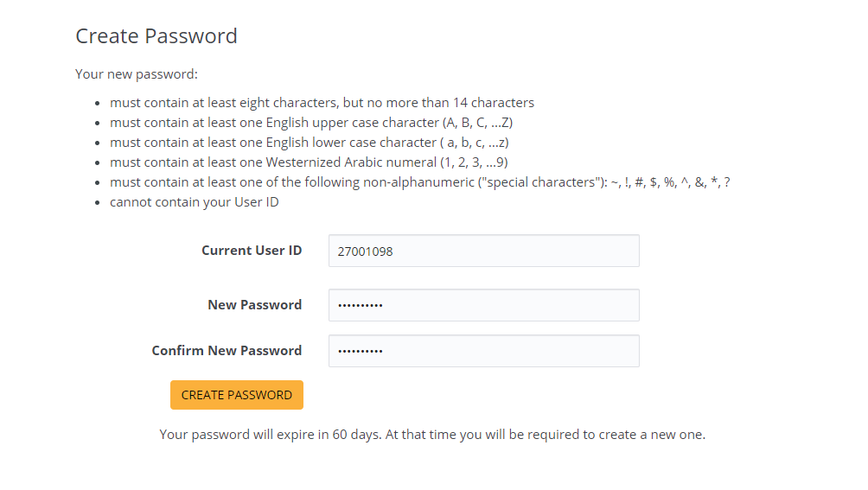Click the Current User ID label
Screen dimensions: 868x490
pyautogui.click(x=252, y=251)
